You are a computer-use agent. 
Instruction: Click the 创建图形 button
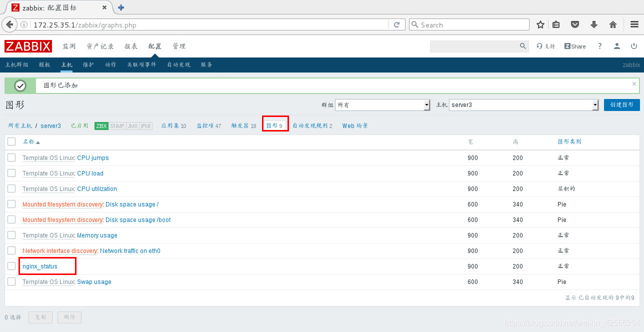tap(621, 105)
